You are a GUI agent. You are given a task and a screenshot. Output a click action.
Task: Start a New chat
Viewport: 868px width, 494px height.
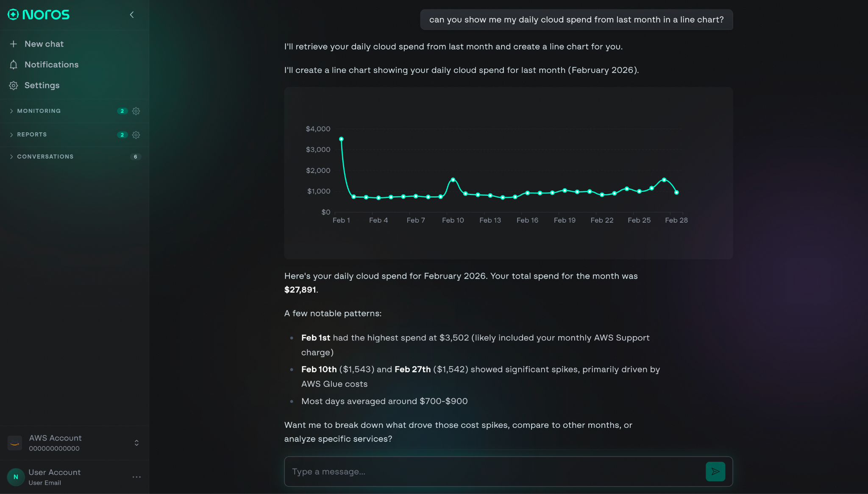click(44, 44)
